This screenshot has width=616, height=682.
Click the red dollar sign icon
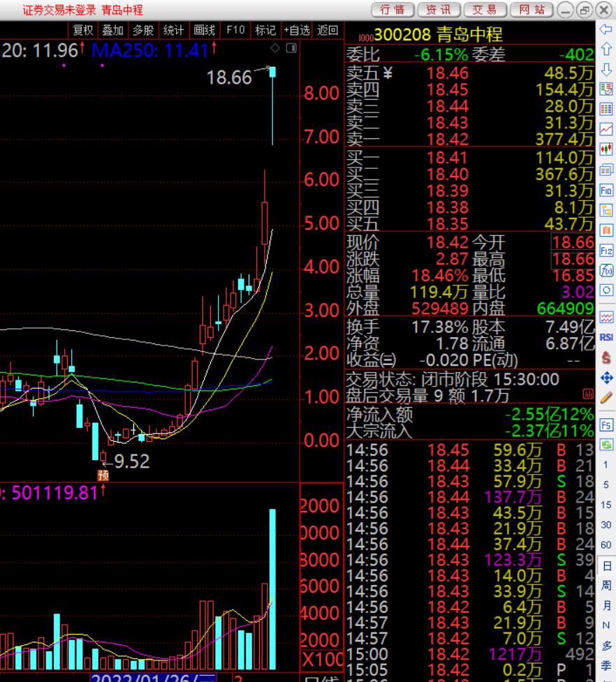coord(606,357)
